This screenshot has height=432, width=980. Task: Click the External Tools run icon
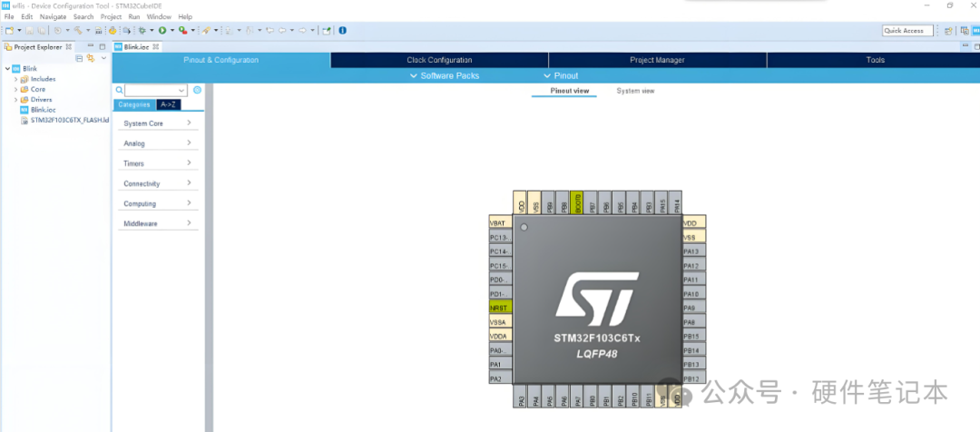point(182,30)
